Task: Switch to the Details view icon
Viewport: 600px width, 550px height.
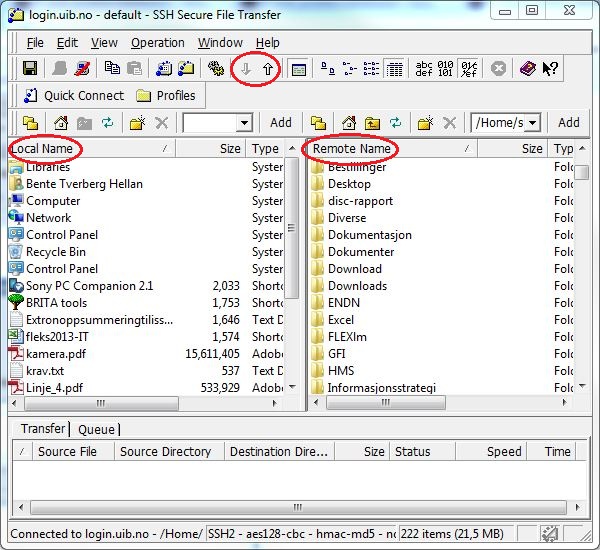Action: (394, 69)
